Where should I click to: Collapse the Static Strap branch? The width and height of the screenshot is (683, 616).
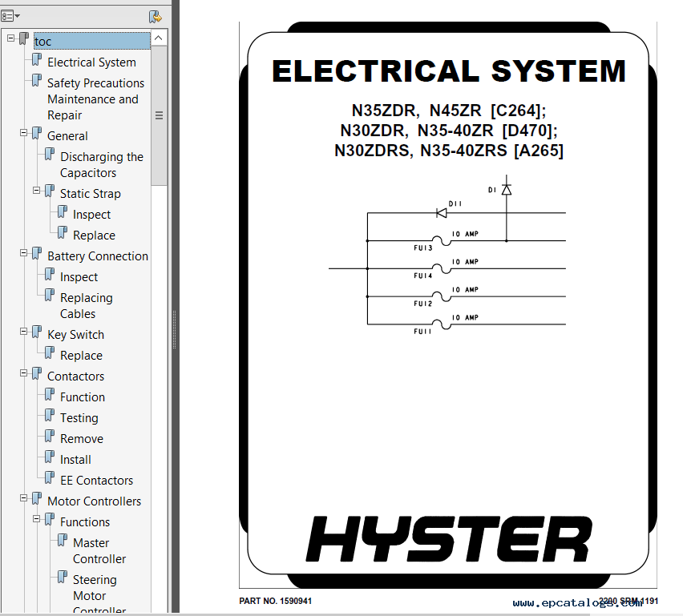pos(37,190)
